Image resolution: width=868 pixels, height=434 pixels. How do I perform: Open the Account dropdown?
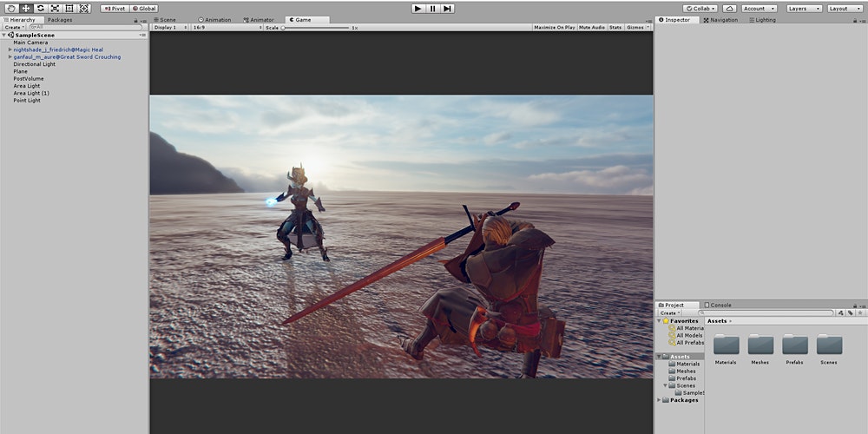(759, 9)
